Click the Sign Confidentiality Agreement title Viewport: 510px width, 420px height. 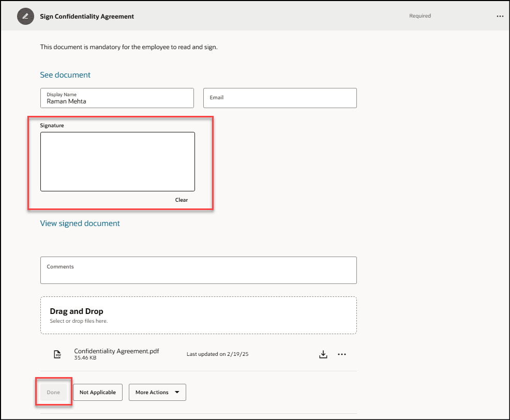pos(87,16)
